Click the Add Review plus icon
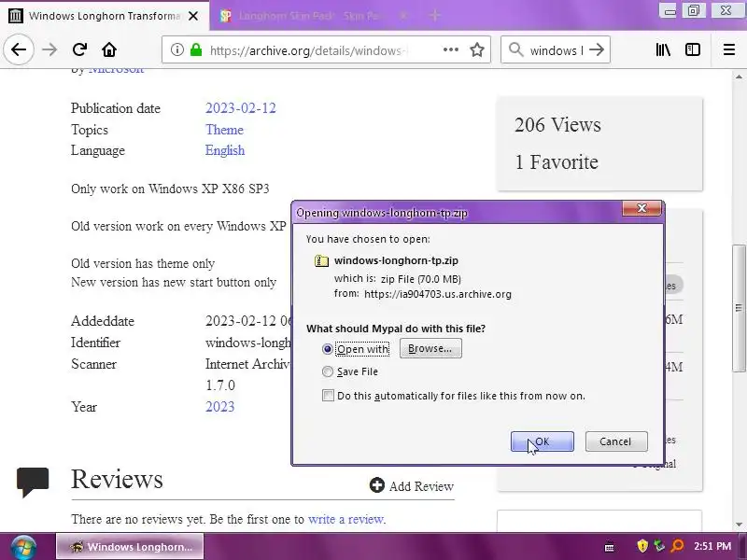 (377, 485)
